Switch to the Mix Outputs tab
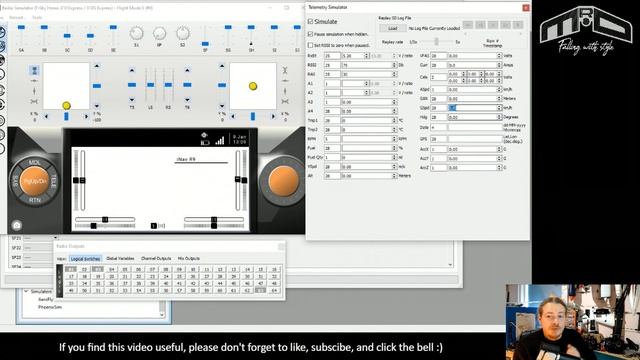 189,258
